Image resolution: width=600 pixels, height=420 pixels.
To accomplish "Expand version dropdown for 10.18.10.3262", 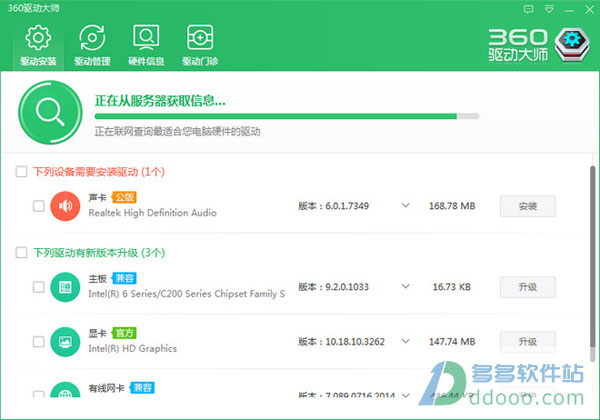I will [x=406, y=341].
